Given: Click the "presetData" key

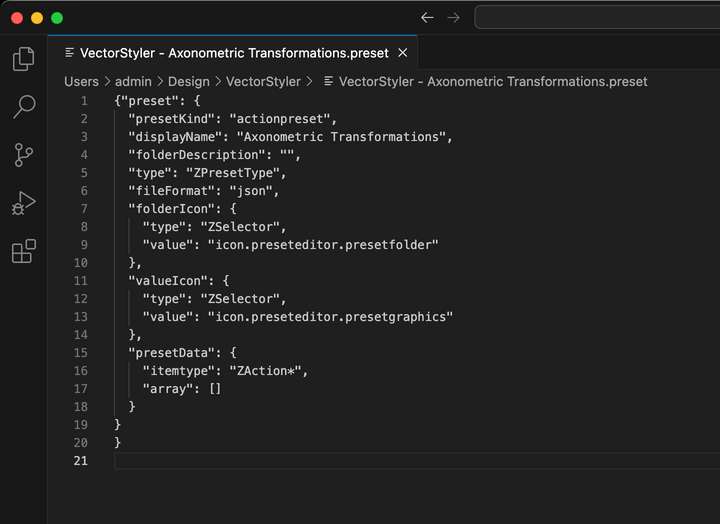Looking at the screenshot, I should pos(171,353).
